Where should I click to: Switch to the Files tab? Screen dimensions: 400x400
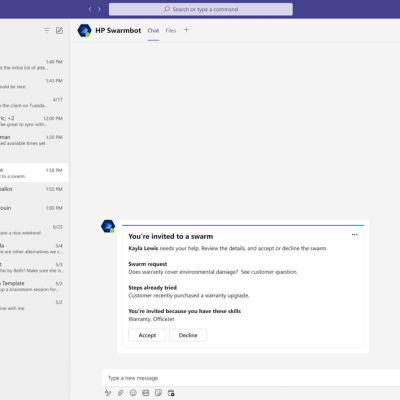171,31
